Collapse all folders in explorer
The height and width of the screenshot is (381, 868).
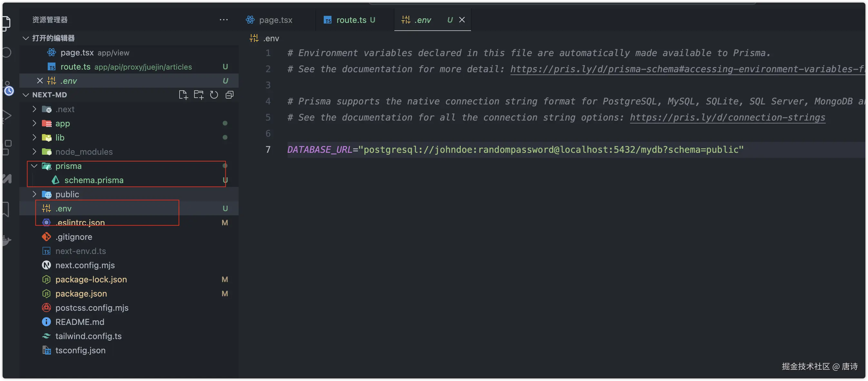(230, 95)
